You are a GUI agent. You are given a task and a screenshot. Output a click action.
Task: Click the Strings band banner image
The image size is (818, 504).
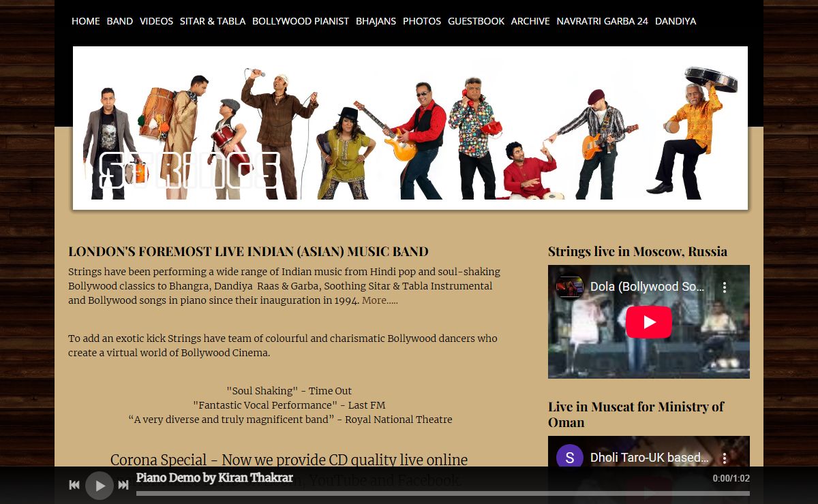(410, 127)
